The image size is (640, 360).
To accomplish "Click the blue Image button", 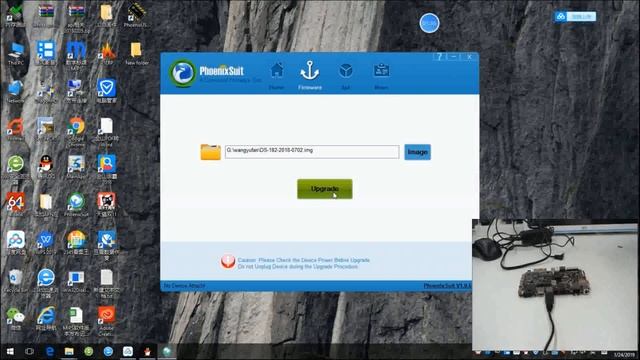I will click(x=417, y=152).
